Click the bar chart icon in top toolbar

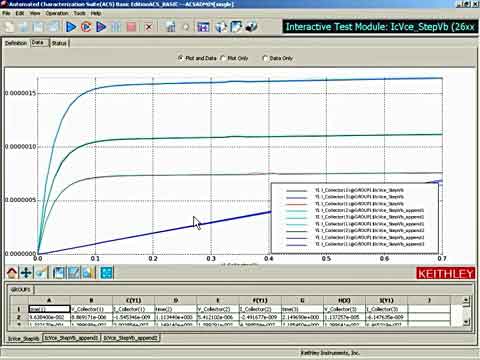[x=171, y=27]
